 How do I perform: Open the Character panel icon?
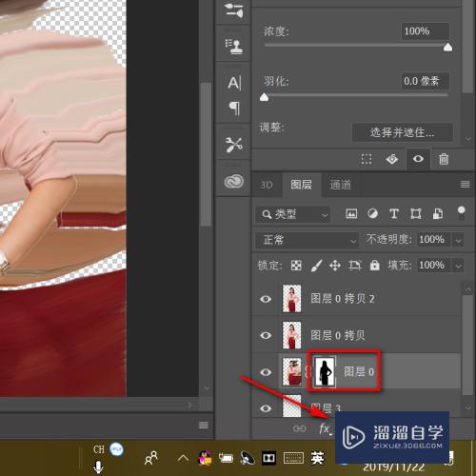coord(234,83)
